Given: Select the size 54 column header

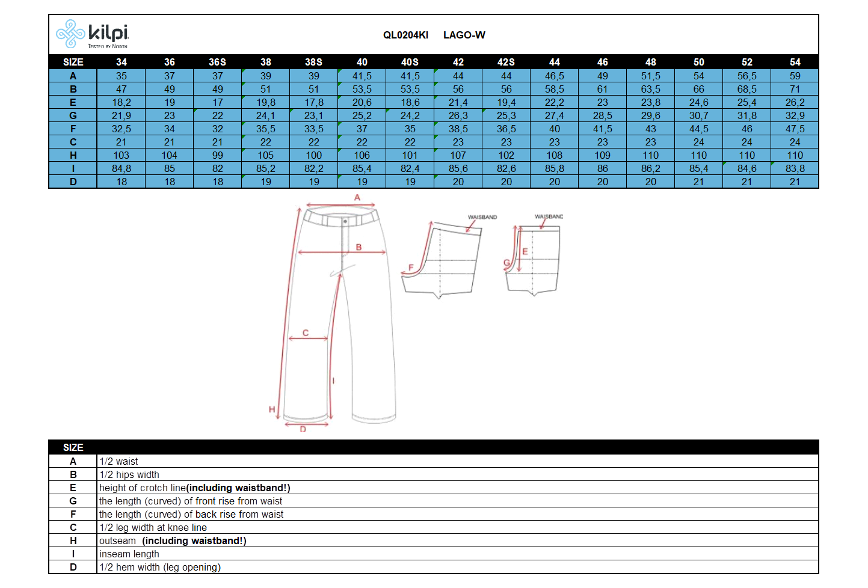Looking at the screenshot, I should (795, 62).
